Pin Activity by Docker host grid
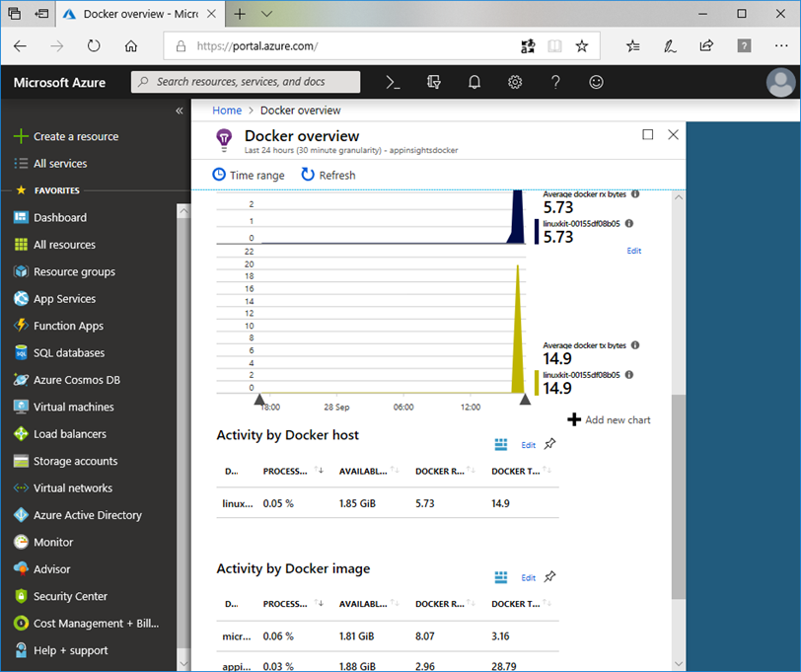Viewport: 801px width, 672px height. pyautogui.click(x=549, y=444)
